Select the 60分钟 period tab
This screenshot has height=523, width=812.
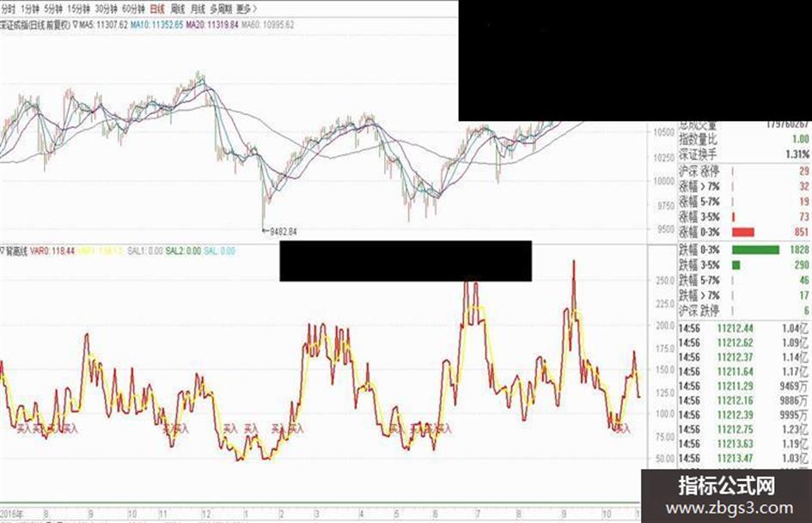[x=133, y=9]
